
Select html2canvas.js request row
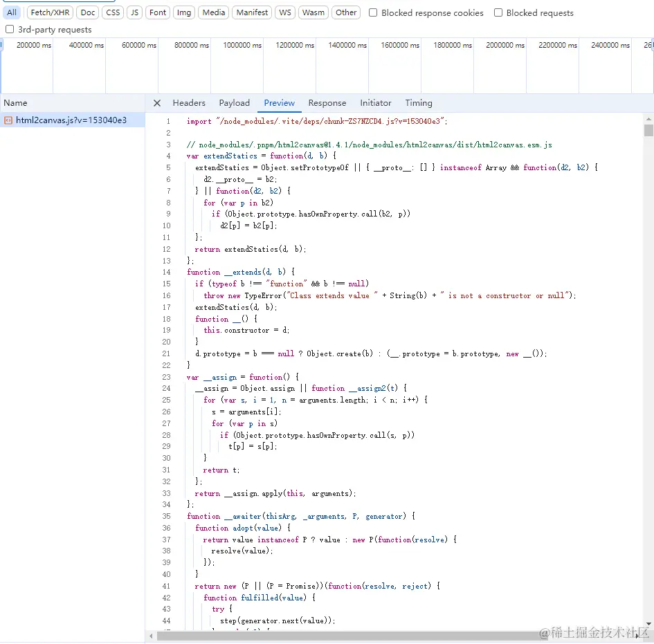(x=73, y=120)
